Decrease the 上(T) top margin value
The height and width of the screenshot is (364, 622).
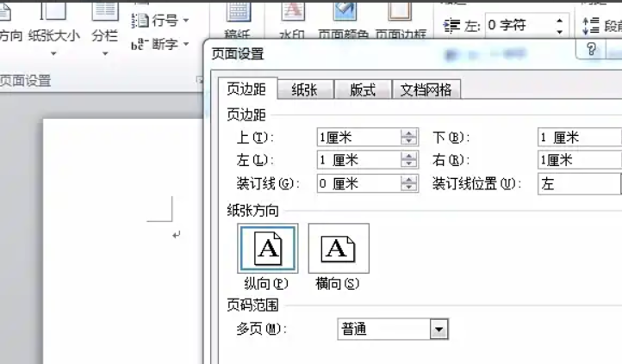tap(408, 141)
